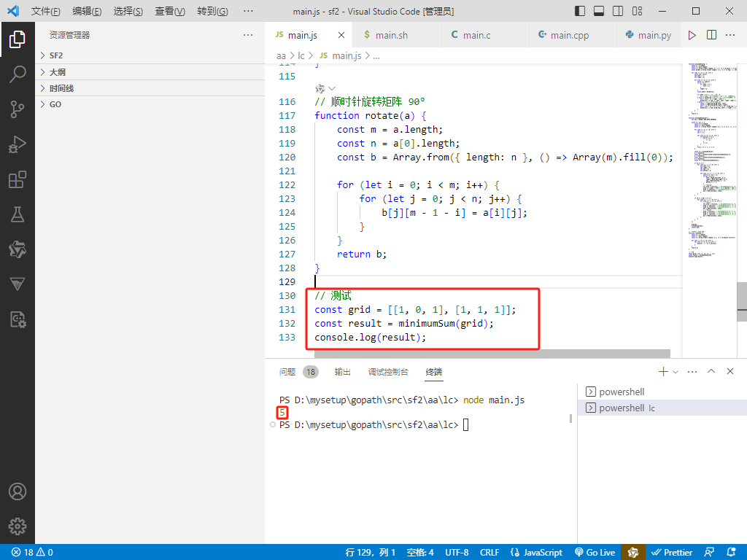Select the first powershell terminal instance
The width and height of the screenshot is (747, 560).
click(662, 392)
